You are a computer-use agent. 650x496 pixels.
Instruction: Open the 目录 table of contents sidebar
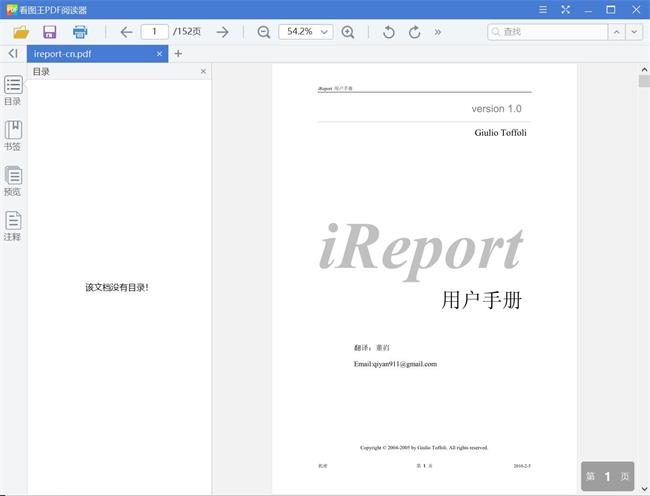click(13, 90)
